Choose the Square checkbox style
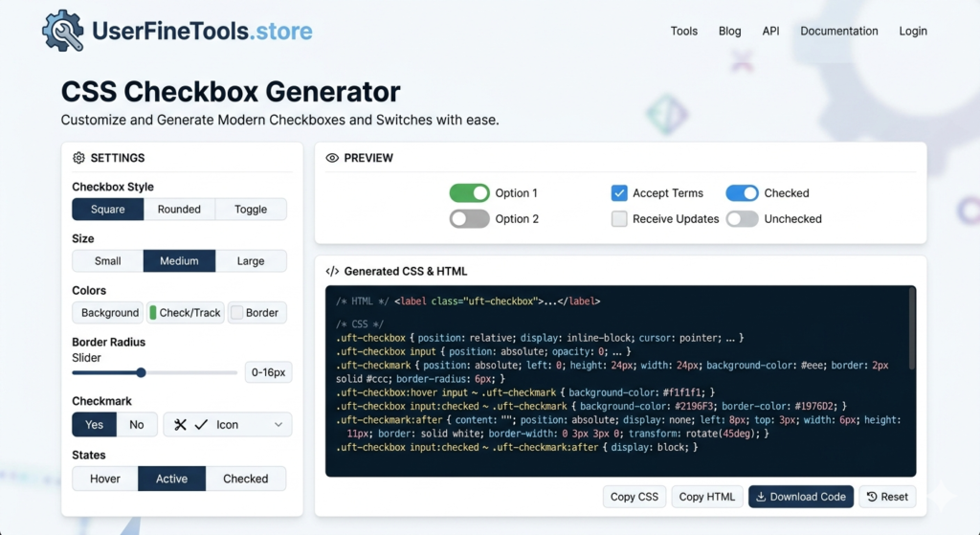The image size is (980, 535). 108,210
